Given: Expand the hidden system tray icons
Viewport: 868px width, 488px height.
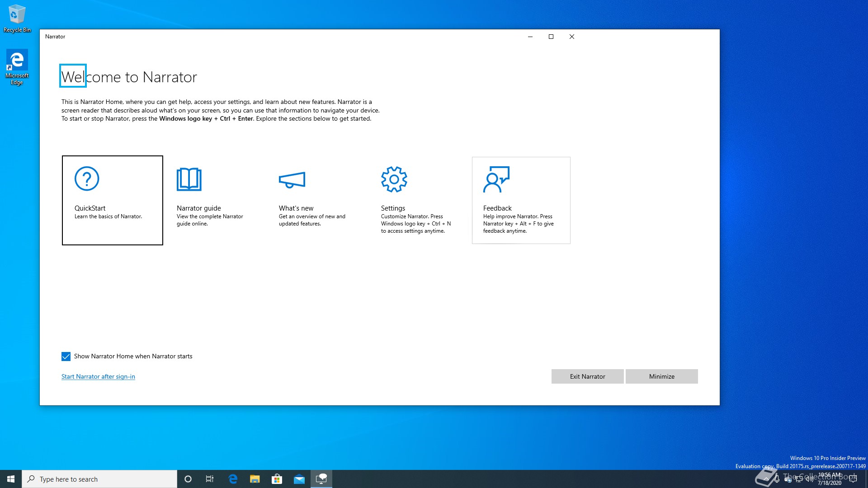Looking at the screenshot, I should click(x=766, y=479).
